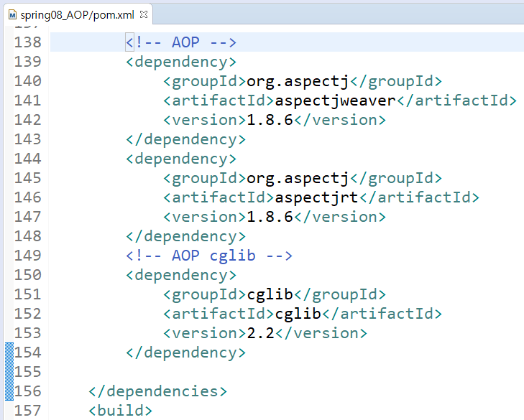Place cursor on empty line 155
Screen dimensions: 524x420
coord(287,372)
